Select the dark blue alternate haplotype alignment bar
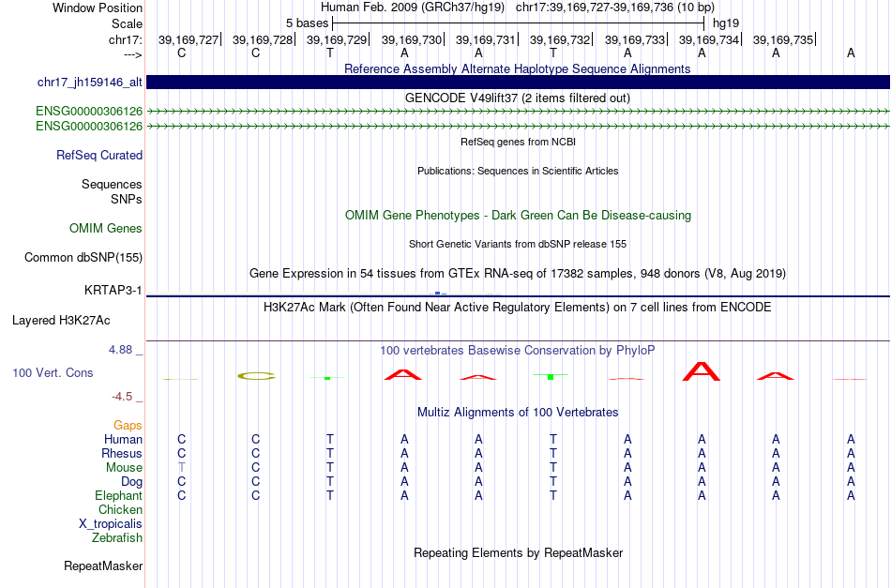This screenshot has height=588, width=891. (x=518, y=83)
